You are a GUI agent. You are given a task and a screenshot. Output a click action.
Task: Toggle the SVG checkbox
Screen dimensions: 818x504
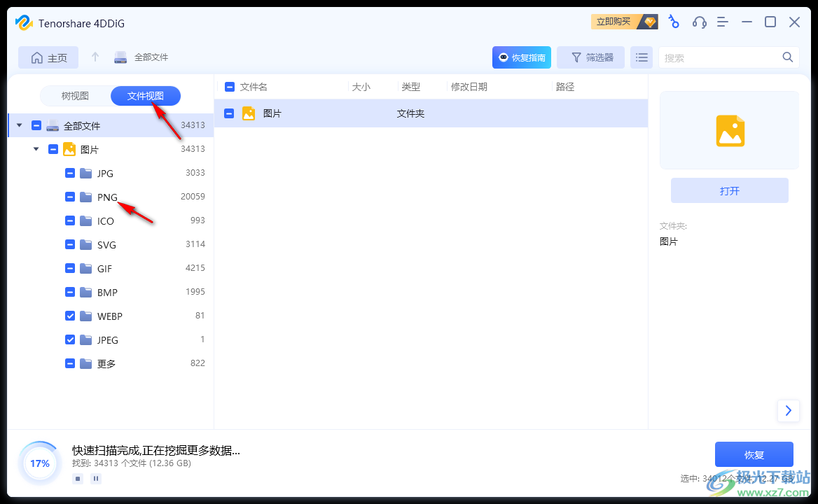70,244
